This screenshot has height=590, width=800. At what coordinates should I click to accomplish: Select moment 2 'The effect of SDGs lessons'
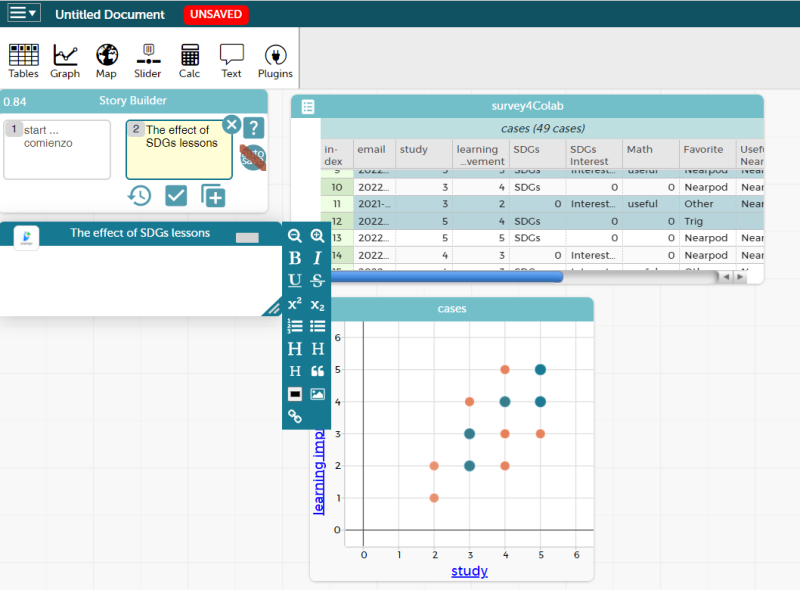click(178, 149)
